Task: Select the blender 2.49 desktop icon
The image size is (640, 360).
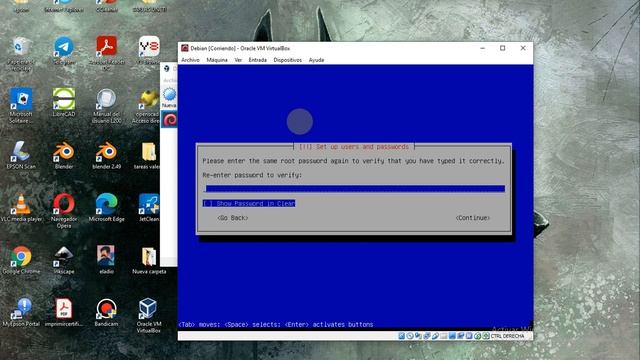Action: (x=107, y=155)
